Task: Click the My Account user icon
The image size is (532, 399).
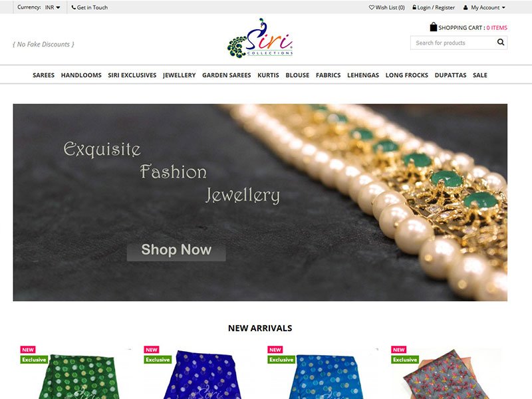Action: [465, 7]
